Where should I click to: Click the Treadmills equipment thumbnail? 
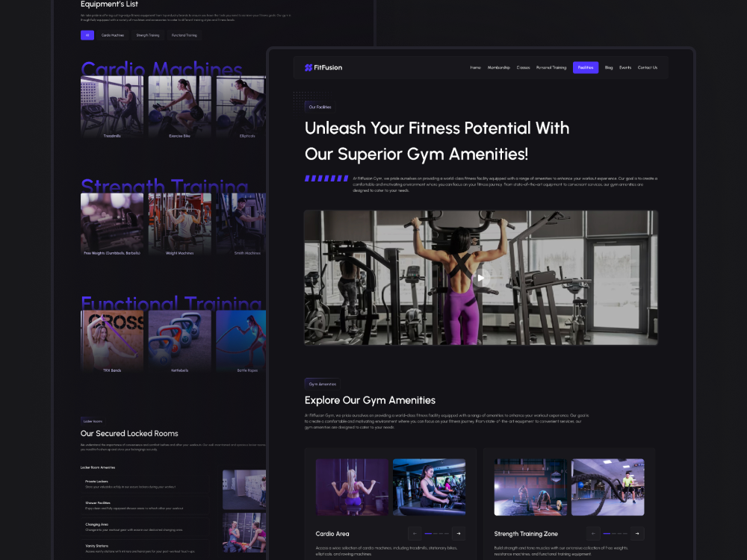[112, 102]
